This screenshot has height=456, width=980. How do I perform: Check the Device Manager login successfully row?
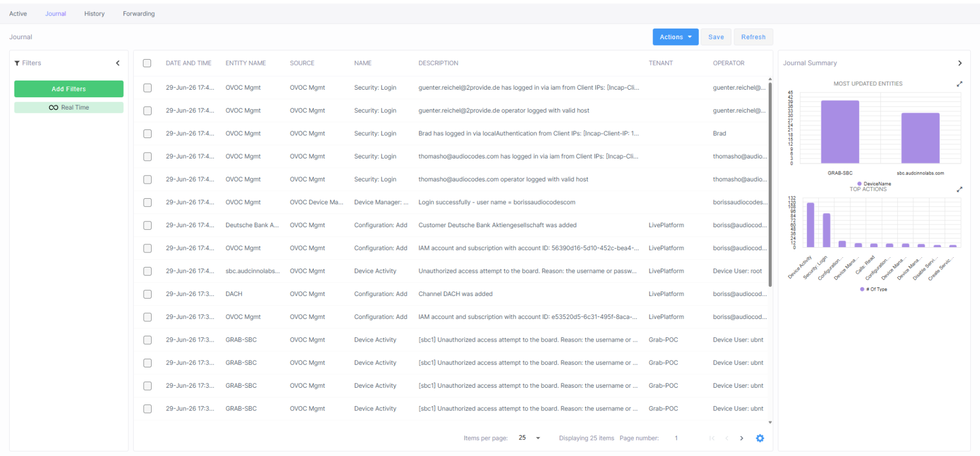(x=147, y=202)
